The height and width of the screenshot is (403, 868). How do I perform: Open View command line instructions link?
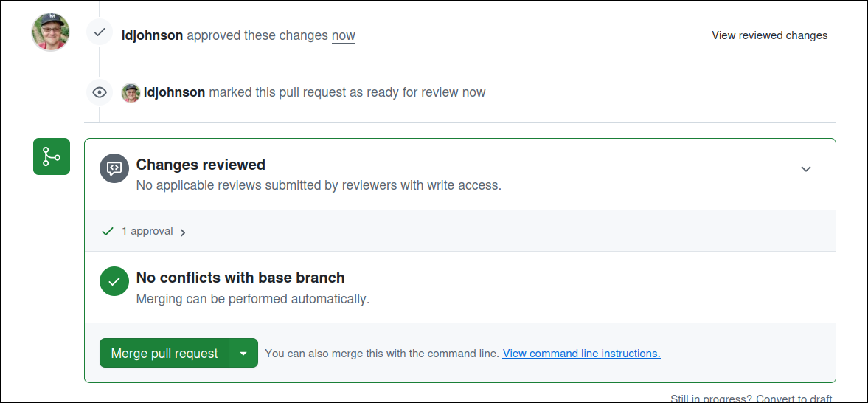point(581,353)
